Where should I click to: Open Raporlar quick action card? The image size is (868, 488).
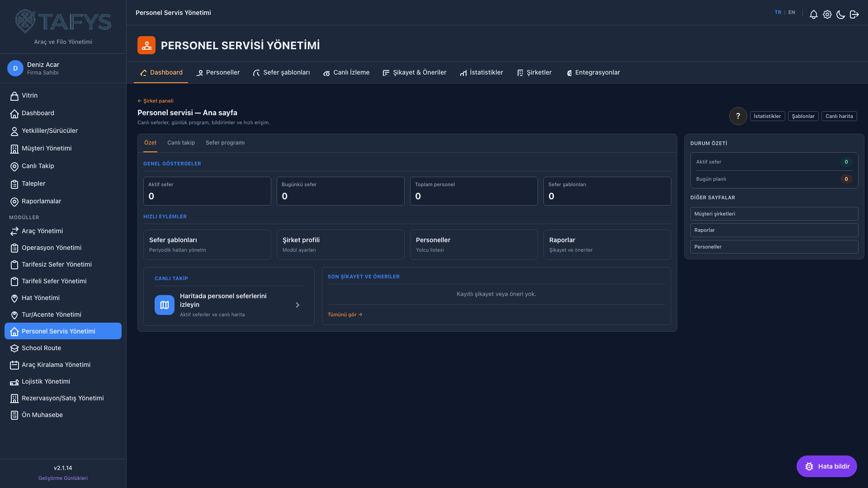coord(607,244)
